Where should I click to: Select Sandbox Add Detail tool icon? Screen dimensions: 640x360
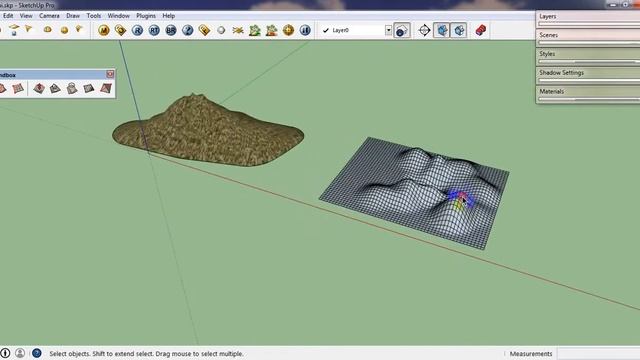point(89,88)
